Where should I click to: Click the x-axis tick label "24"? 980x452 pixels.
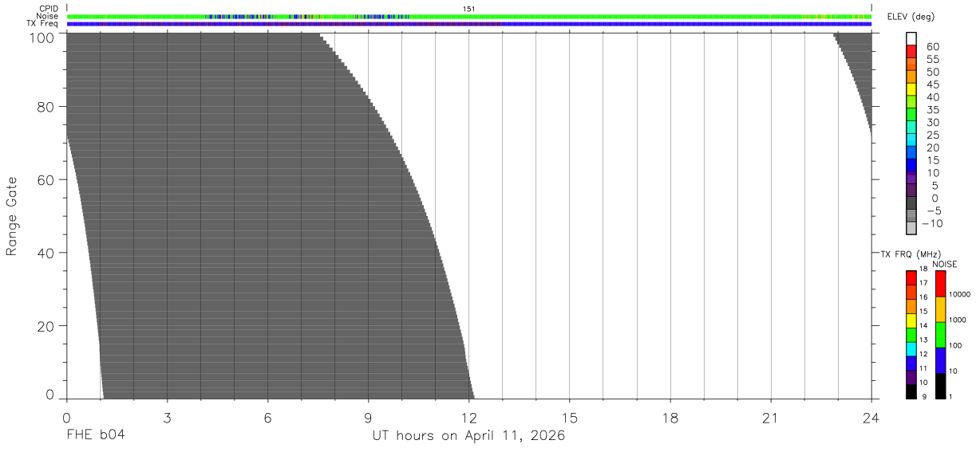[871, 417]
